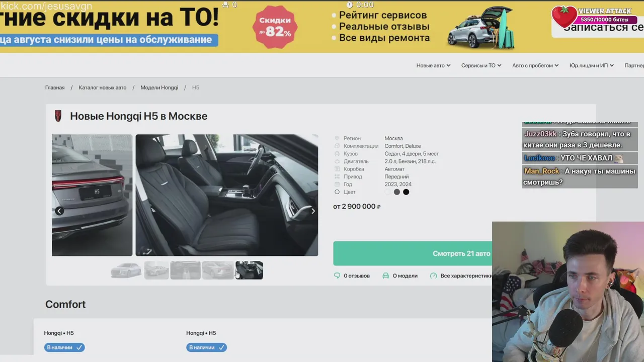The height and width of the screenshot is (362, 644).
Task: Open Каталог новых авто breadcrumb
Action: (103, 87)
